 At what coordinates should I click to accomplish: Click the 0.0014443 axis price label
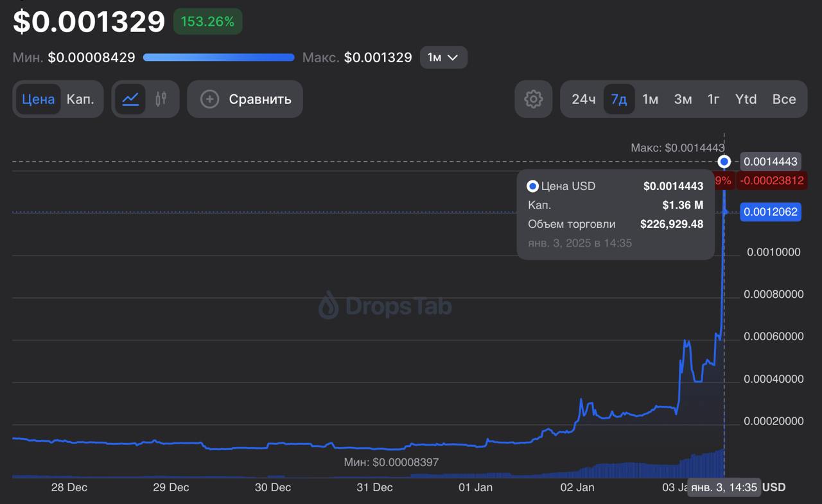pyautogui.click(x=771, y=162)
